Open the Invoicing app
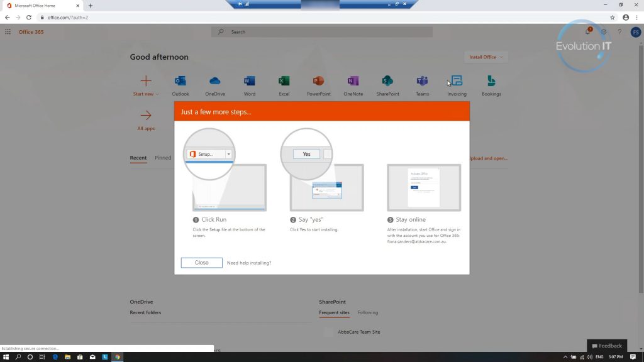 457,85
